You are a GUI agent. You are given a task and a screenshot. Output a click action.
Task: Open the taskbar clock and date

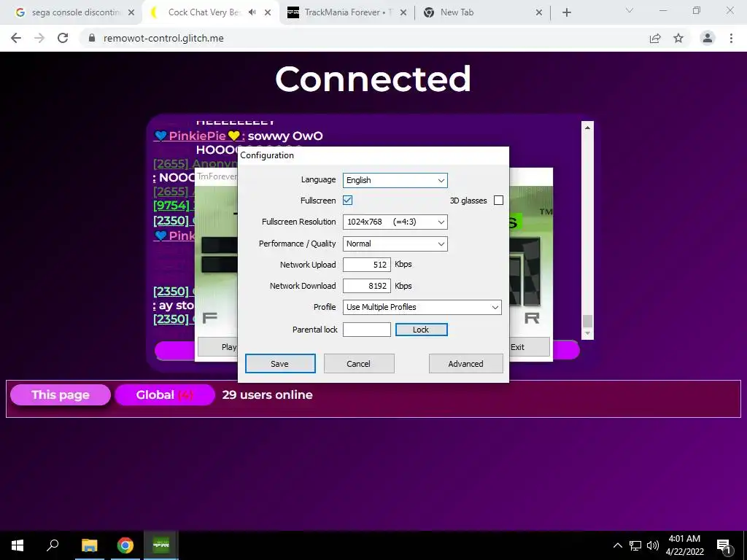(684, 545)
